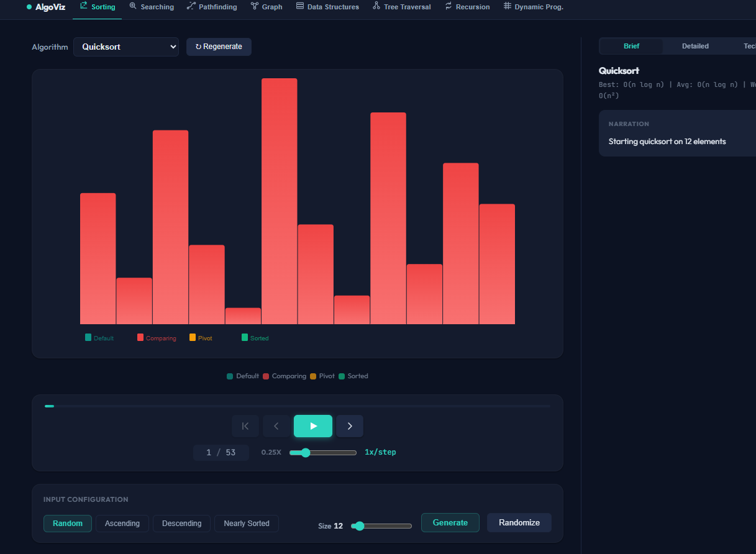Screen dimensions: 756x554
Task: Click the Dynamic Prog. grid icon
Action: coord(508,6)
